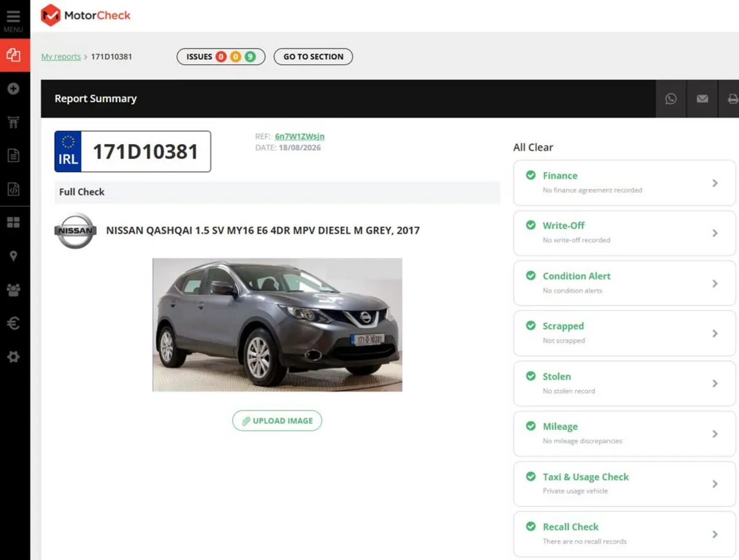
Task: Open the document lines sidebar icon
Action: 14,155
